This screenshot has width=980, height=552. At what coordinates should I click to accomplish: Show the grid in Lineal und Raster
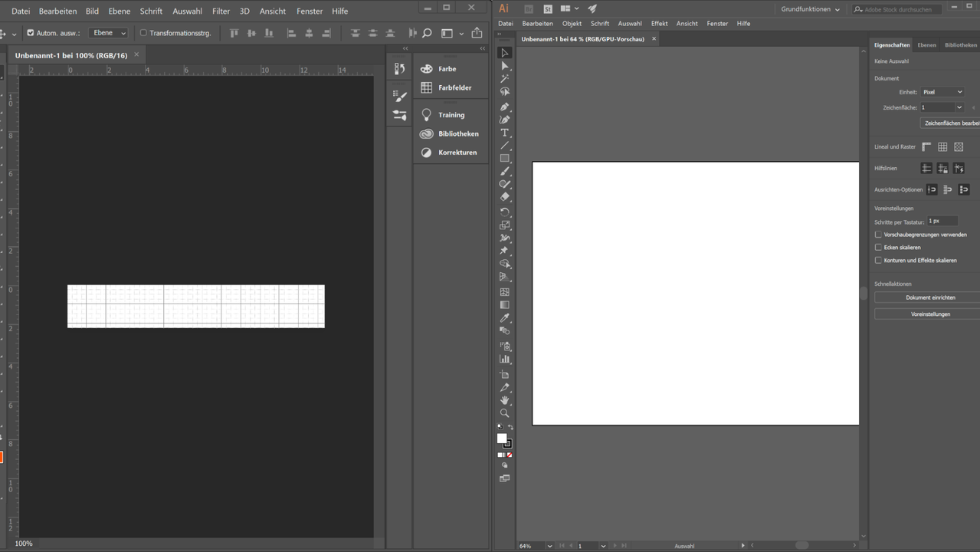(942, 147)
